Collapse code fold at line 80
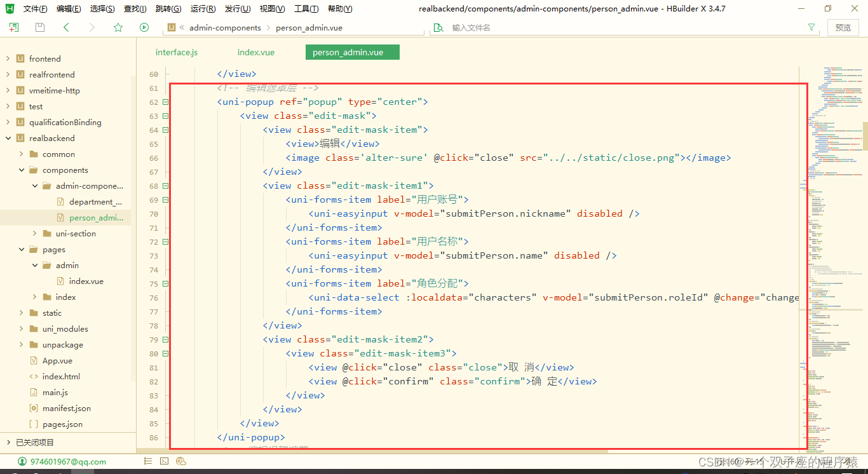This screenshot has height=474, width=868. point(166,354)
